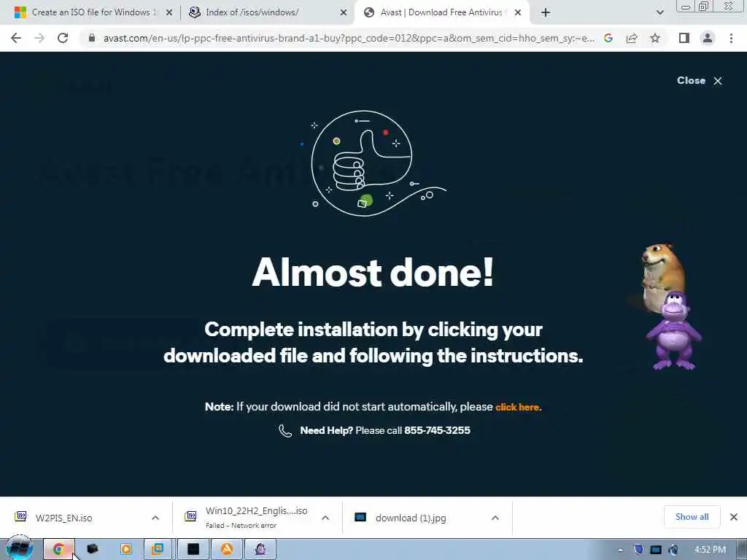Expand options for download (1).jpg

(x=495, y=518)
